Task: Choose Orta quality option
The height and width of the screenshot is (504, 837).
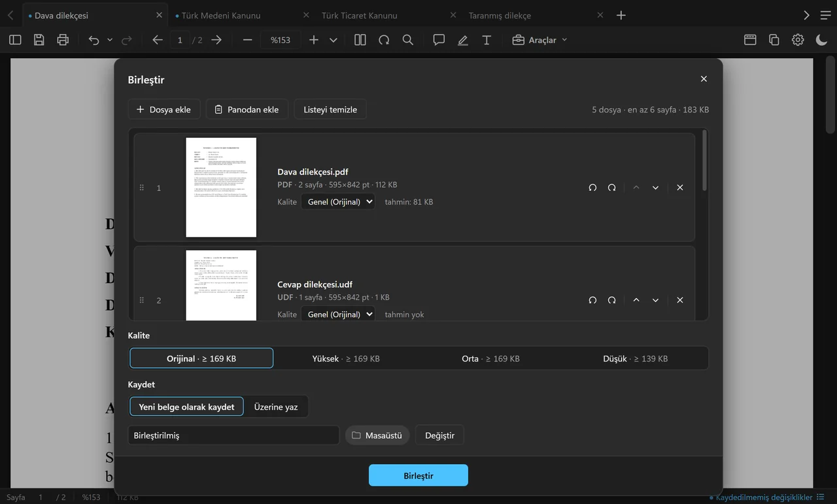Action: tap(490, 358)
